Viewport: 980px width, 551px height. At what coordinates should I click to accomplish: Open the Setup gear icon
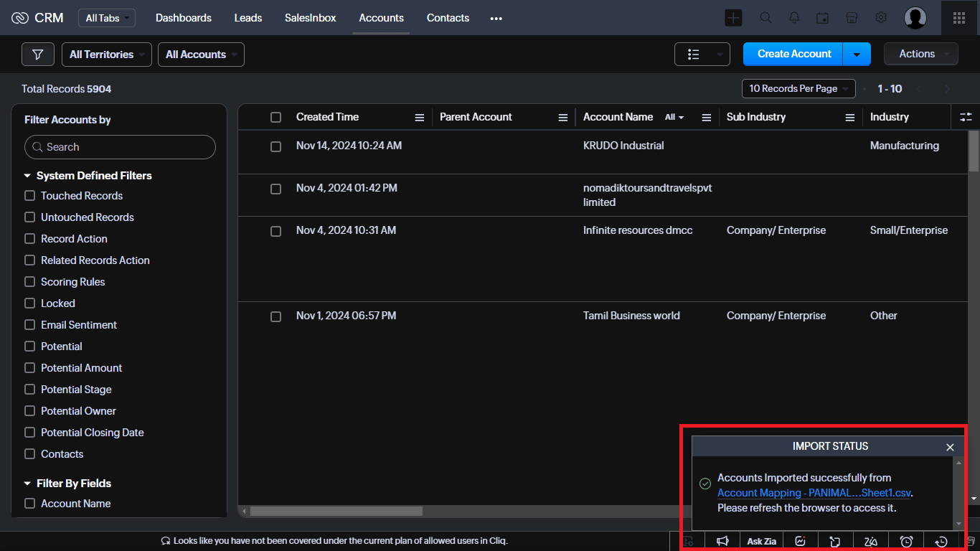(881, 18)
